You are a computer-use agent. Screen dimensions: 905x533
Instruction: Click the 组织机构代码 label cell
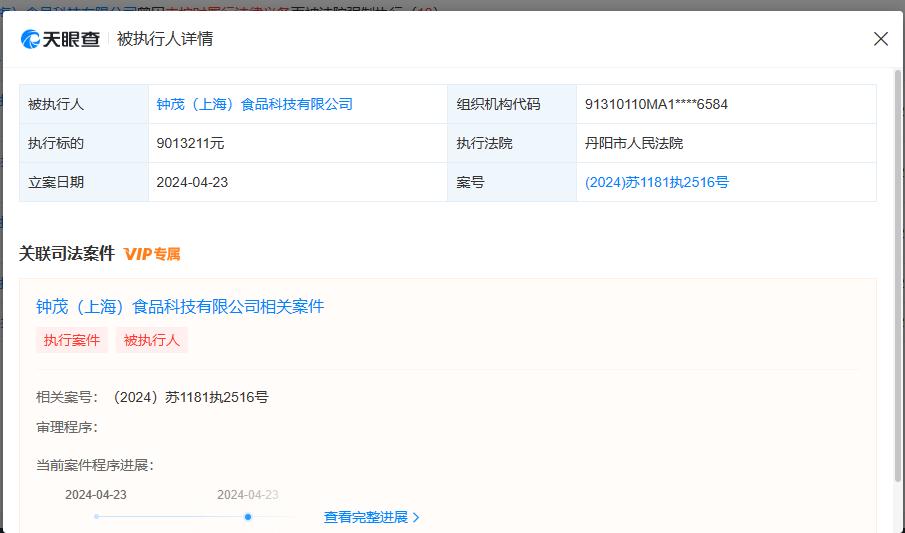coord(512,105)
